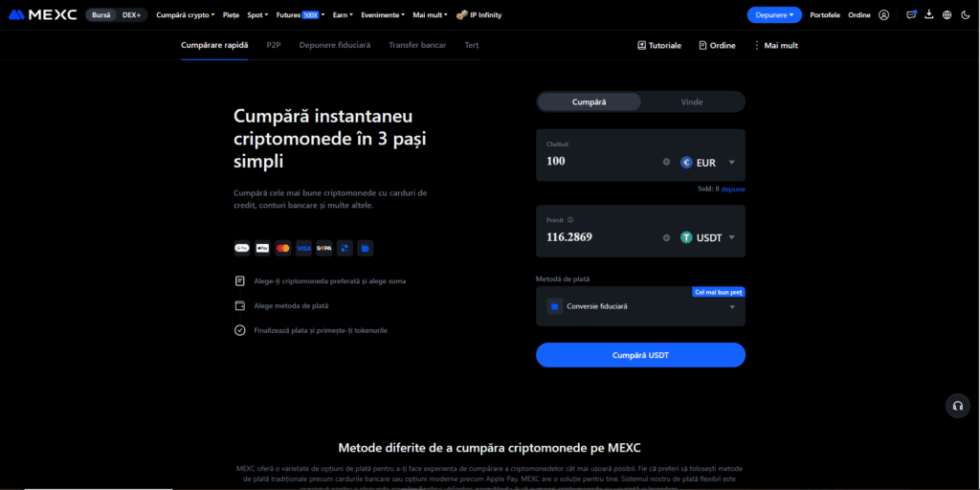
Task: Click the VISA payment icon
Action: (x=303, y=248)
